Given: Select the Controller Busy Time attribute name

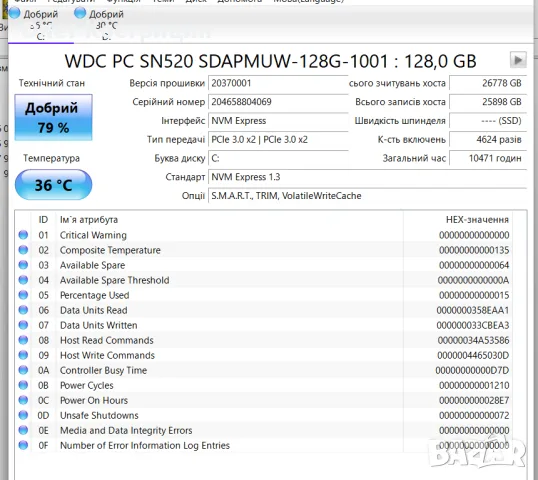Looking at the screenshot, I should pos(103,370).
